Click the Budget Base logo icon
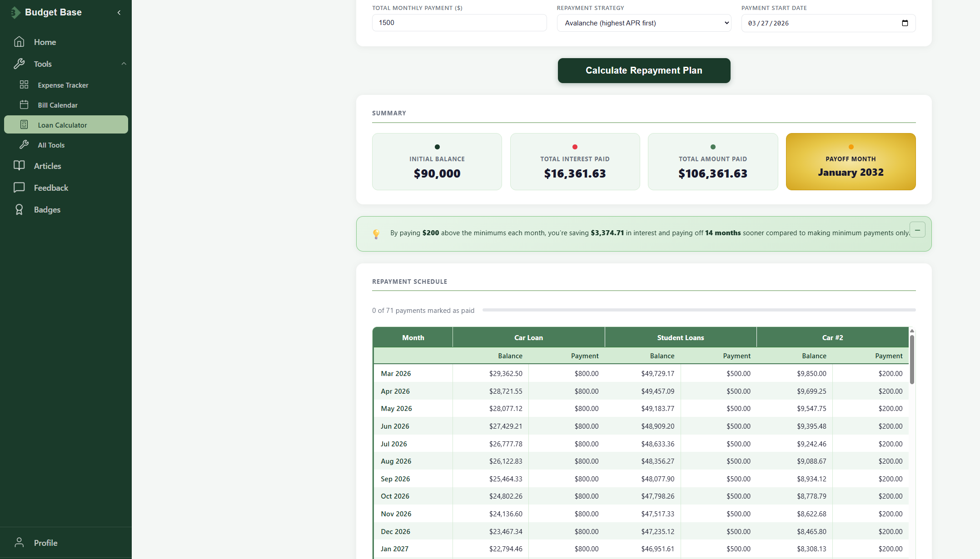Image resolution: width=980 pixels, height=559 pixels. (x=15, y=12)
